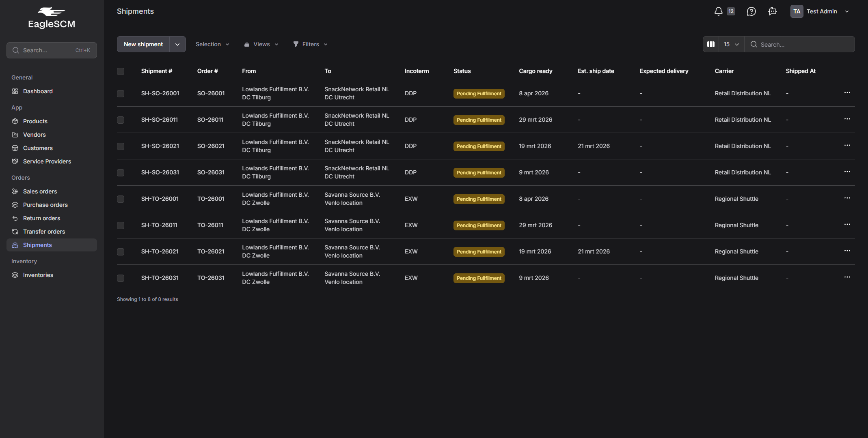Open row actions for SH-SO-26011
The height and width of the screenshot is (438, 868).
coord(847,119)
